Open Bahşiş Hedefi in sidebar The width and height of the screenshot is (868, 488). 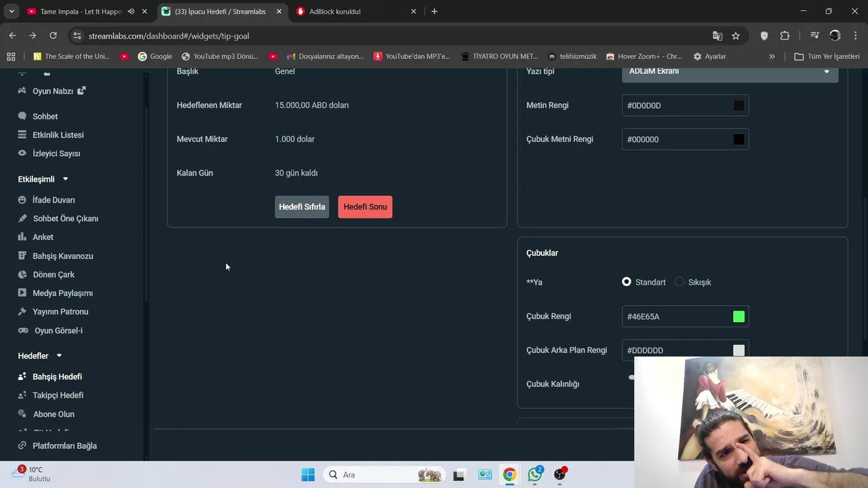57,376
